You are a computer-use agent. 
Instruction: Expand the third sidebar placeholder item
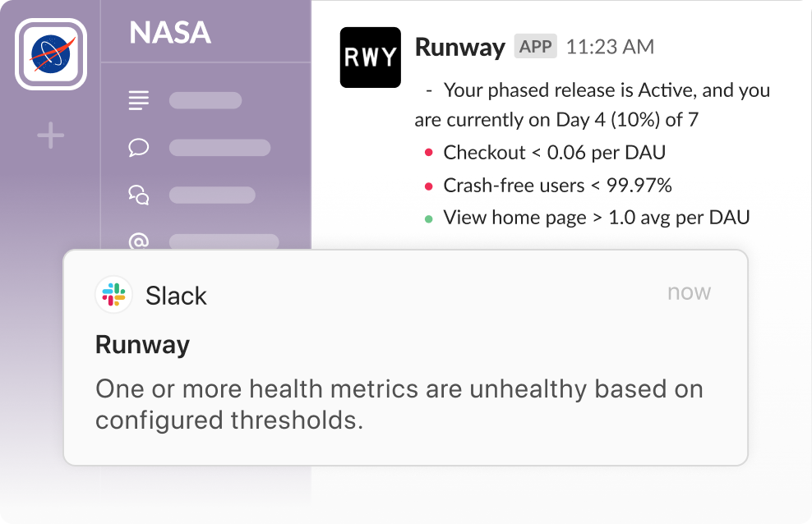click(211, 195)
